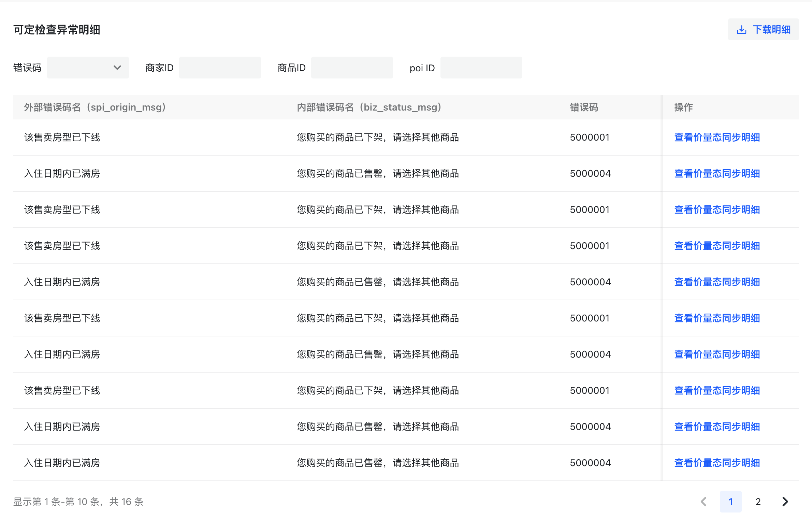Open 查看价量态同步明细 link in second row
This screenshot has height=520, width=812.
click(x=717, y=173)
